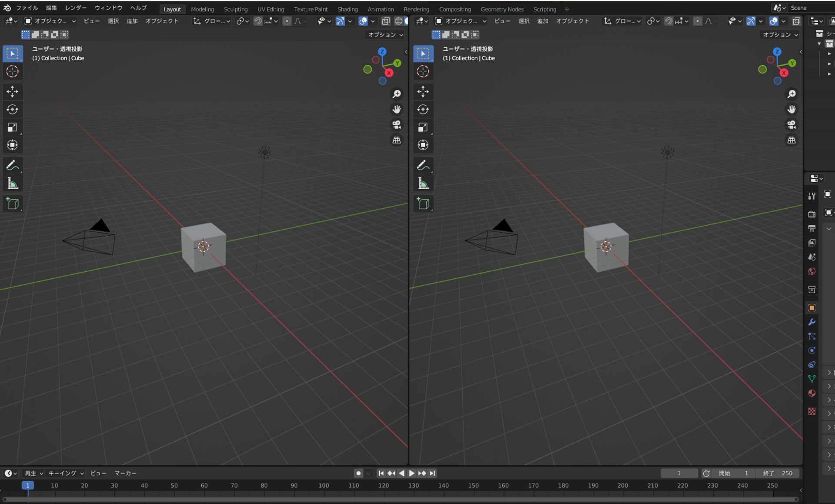Click jump to endpoint button in timeline
This screenshot has width=835, height=504.
click(x=432, y=473)
